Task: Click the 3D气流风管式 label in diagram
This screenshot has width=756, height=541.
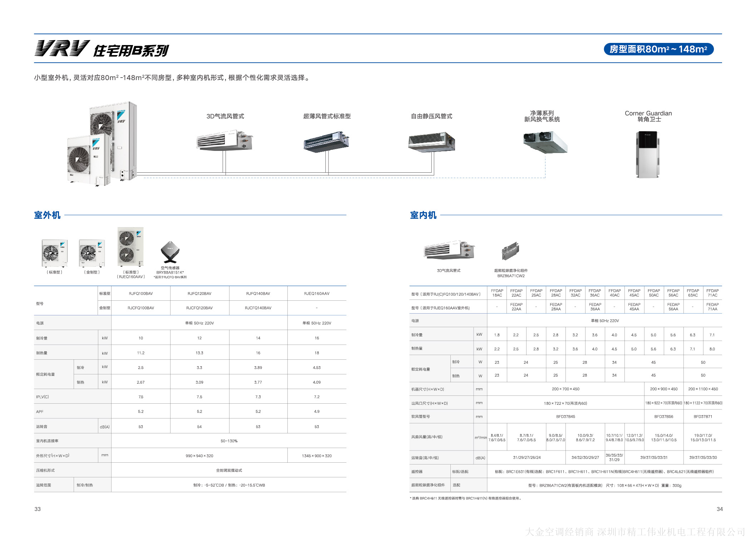Action: (x=225, y=116)
